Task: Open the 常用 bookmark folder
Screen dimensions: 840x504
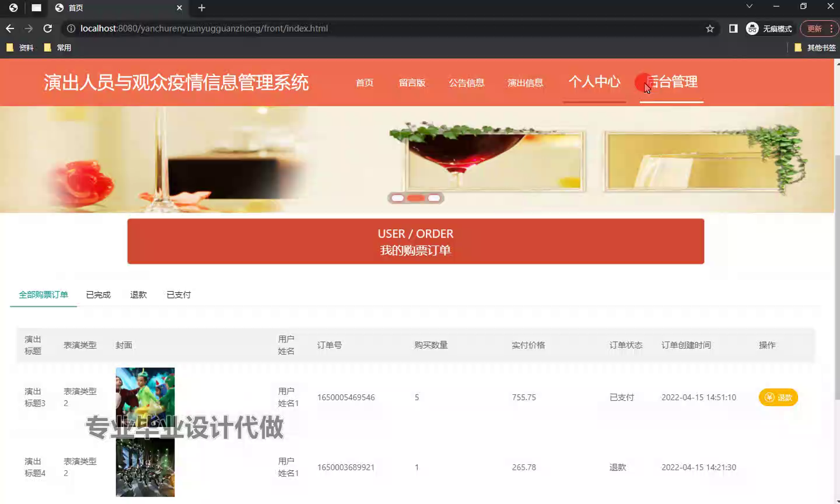Action: pos(58,48)
